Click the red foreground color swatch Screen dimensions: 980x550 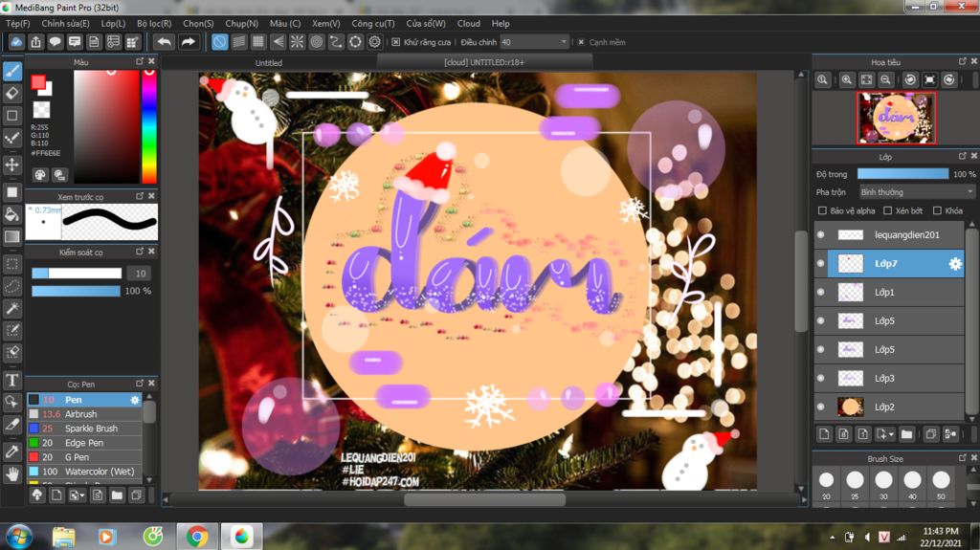(x=38, y=82)
